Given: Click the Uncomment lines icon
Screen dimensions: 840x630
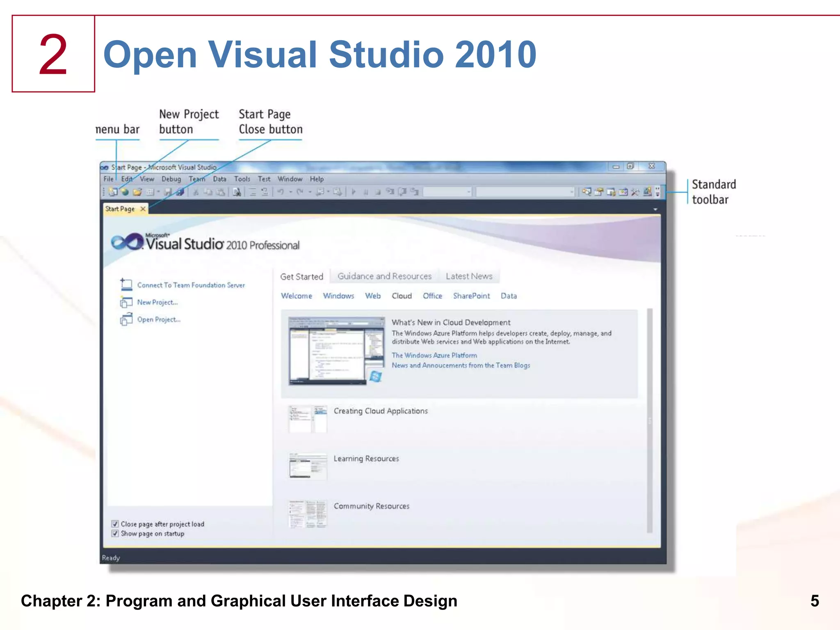Looking at the screenshot, I should (x=265, y=192).
